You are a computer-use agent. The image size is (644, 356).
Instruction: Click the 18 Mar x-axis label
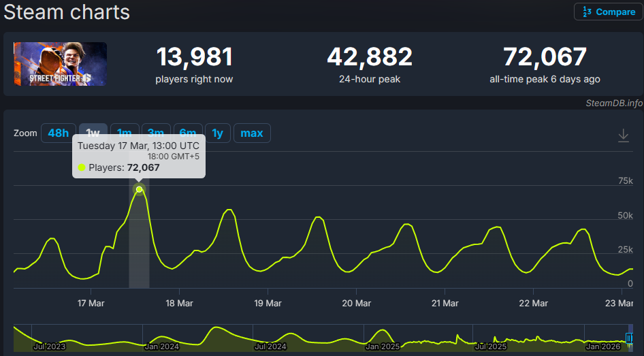click(179, 303)
